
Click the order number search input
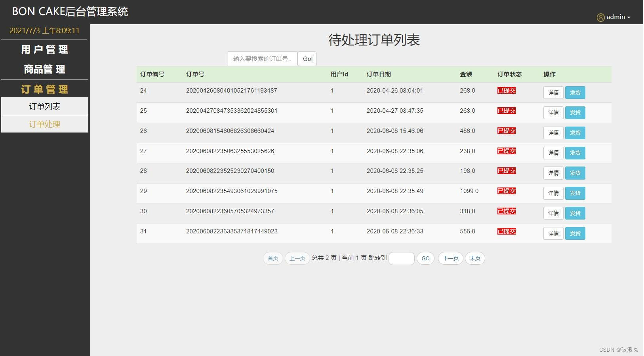click(x=262, y=59)
